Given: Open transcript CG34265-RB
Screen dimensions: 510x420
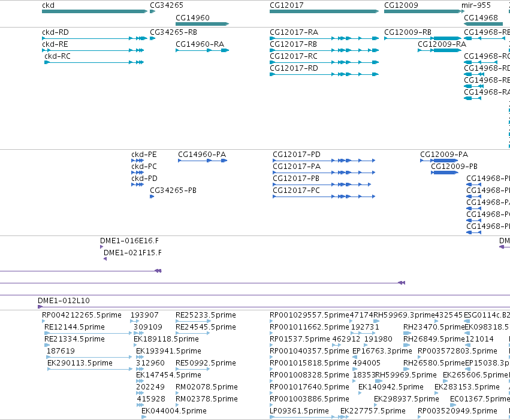Looking at the screenshot, I should tap(173, 32).
